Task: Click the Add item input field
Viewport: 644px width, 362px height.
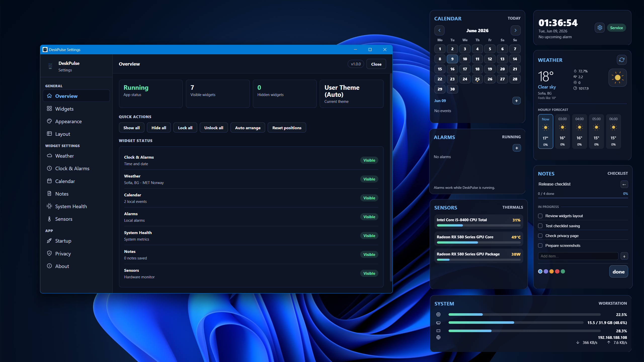Action: click(578, 256)
